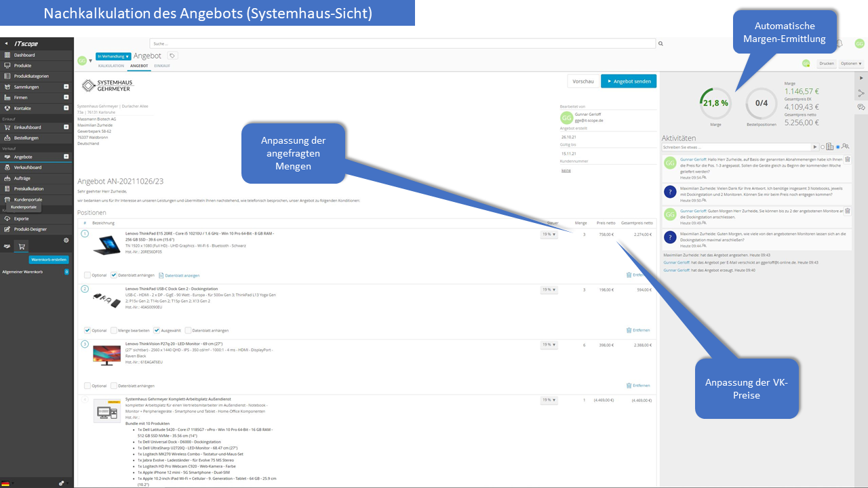Select Preiskalkulation in the sidebar
Image resolution: width=868 pixels, height=488 pixels.
coord(34,188)
